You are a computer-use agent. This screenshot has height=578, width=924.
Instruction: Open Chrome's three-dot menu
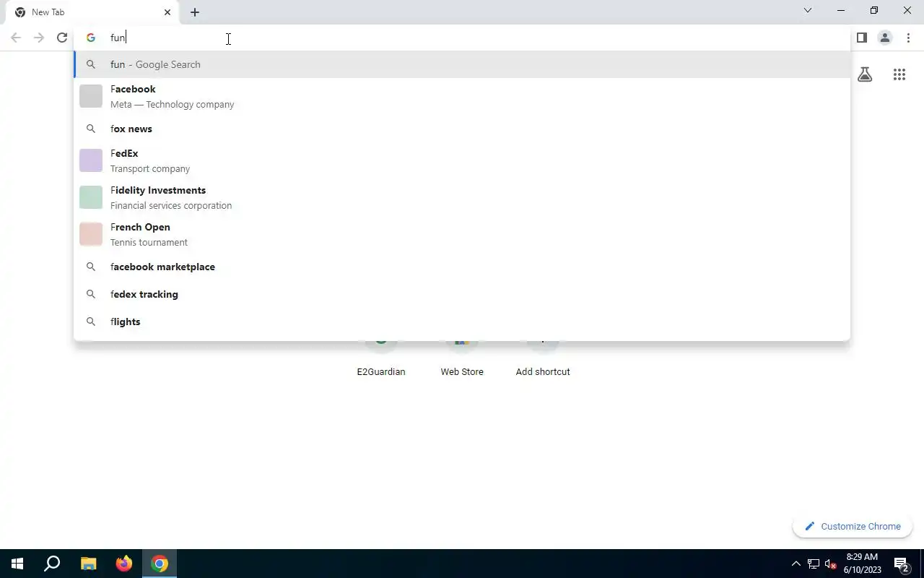908,38
